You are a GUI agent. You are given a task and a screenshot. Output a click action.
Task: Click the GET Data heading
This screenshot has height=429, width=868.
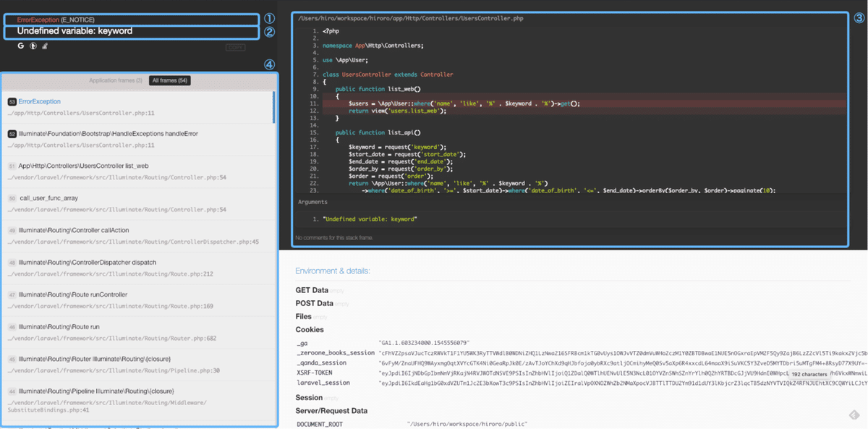coord(312,290)
